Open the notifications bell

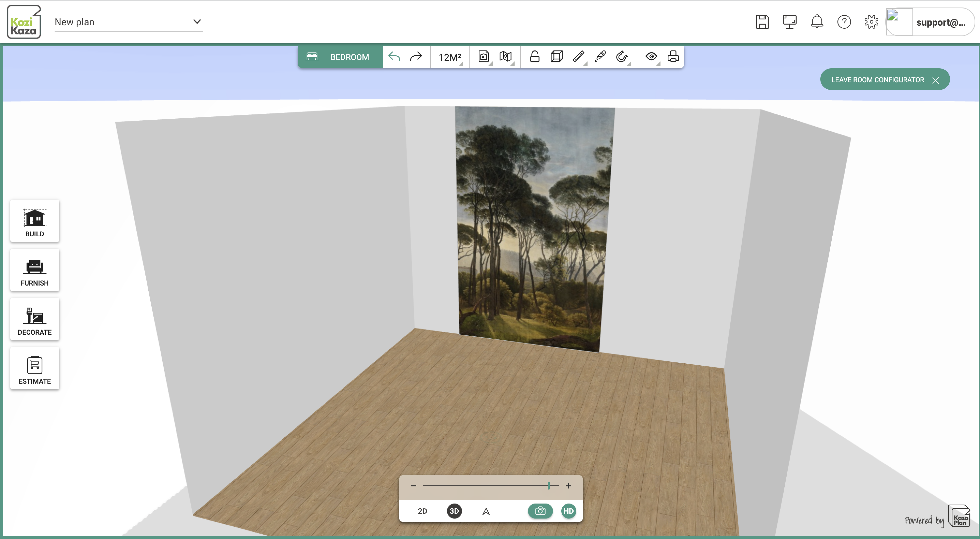point(817,22)
